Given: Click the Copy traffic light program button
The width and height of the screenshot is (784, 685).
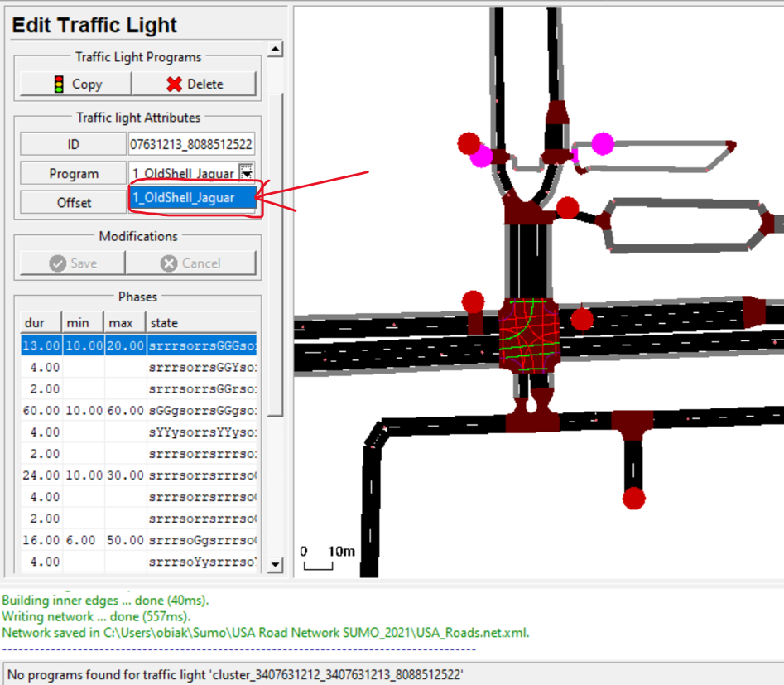Looking at the screenshot, I should pos(76,84).
